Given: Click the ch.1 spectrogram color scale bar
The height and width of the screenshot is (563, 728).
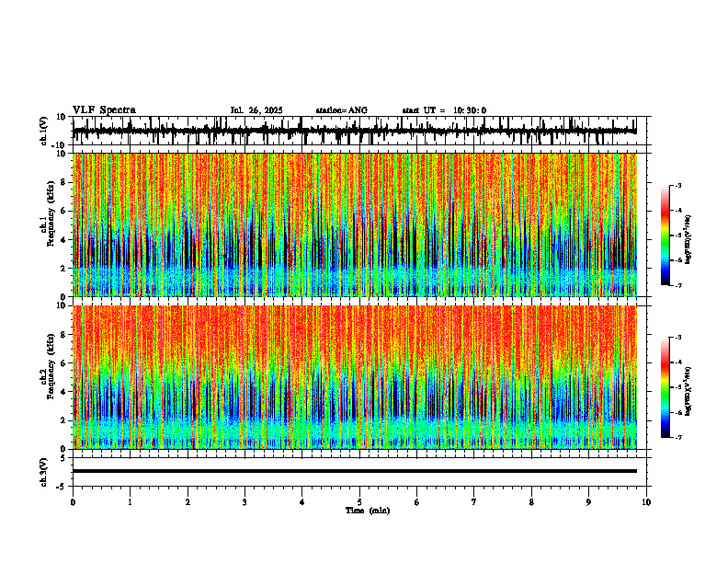Looking at the screenshot, I should 665,236.
